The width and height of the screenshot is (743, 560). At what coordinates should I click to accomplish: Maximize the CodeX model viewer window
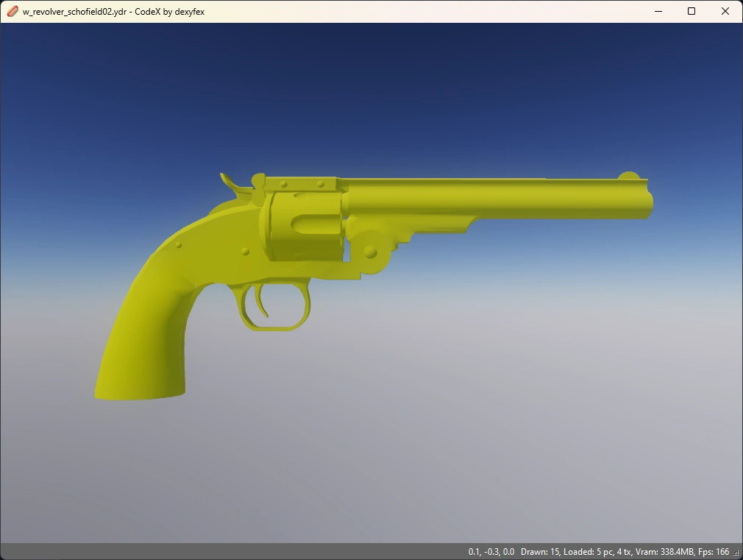click(x=692, y=11)
